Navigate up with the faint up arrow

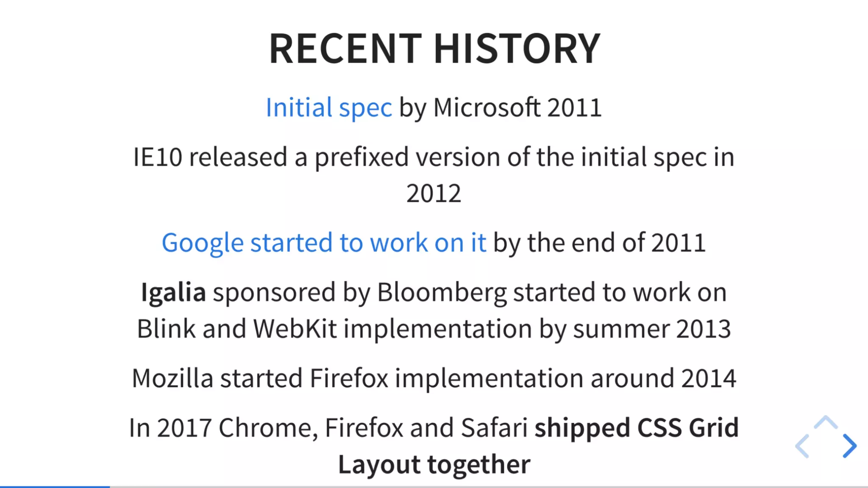pyautogui.click(x=826, y=422)
